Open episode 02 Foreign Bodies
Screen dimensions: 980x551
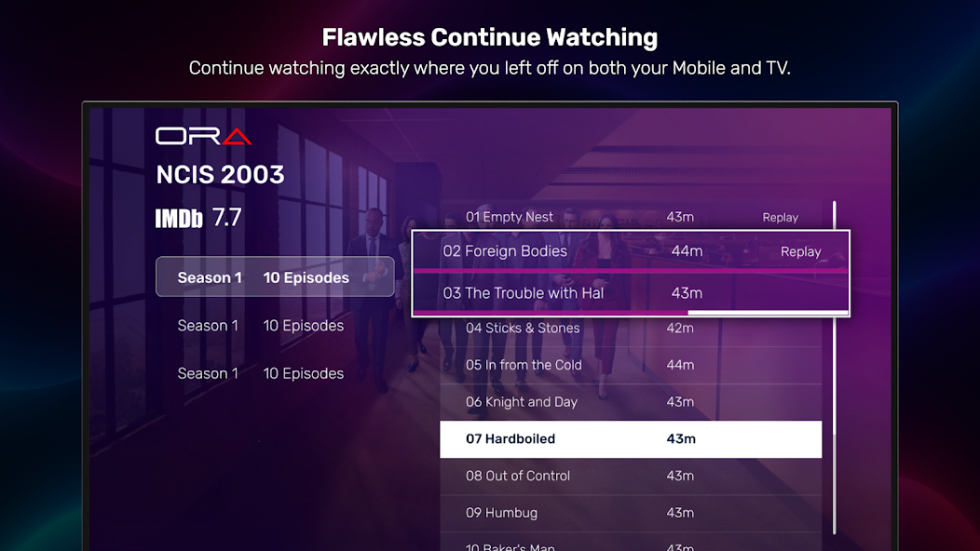505,251
